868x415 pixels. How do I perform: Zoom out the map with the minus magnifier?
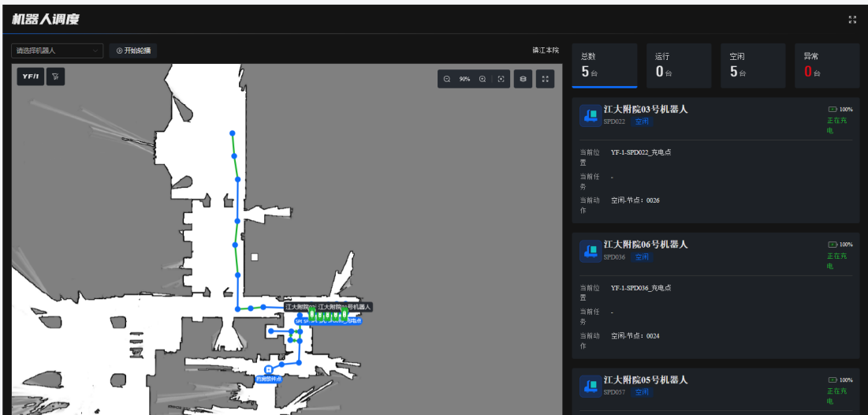447,79
